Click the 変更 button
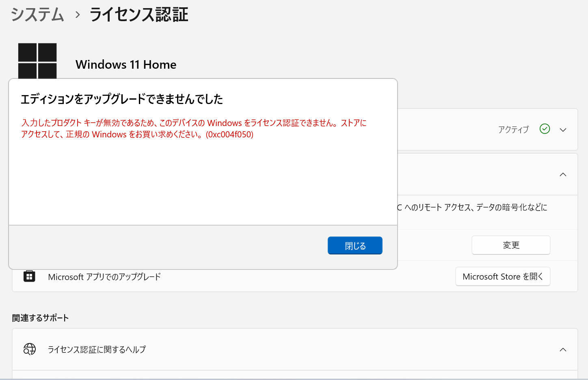Viewport: 588px width, 380px height. [510, 245]
